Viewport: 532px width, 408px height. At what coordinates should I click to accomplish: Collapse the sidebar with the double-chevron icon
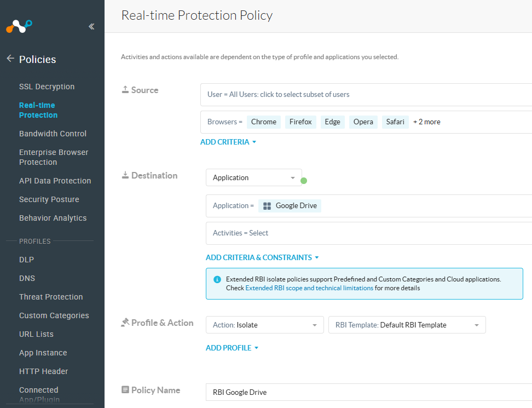[x=91, y=26]
